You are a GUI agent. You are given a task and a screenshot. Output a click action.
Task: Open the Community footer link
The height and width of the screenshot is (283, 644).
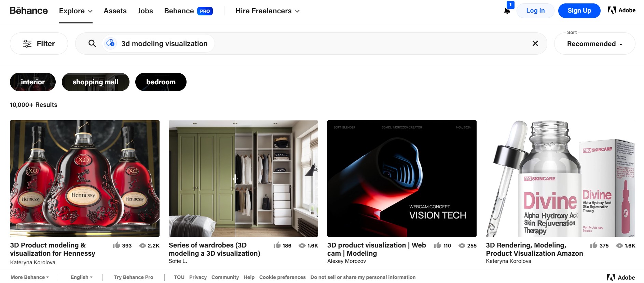pos(225,277)
